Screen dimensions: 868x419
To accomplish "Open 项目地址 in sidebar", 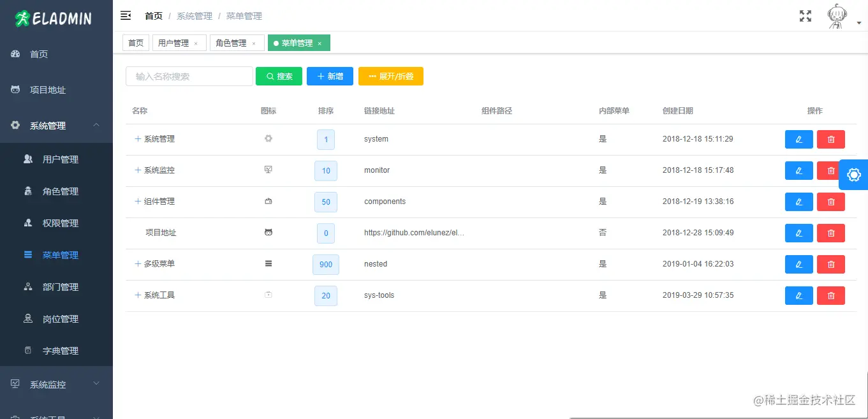I will [x=56, y=90].
